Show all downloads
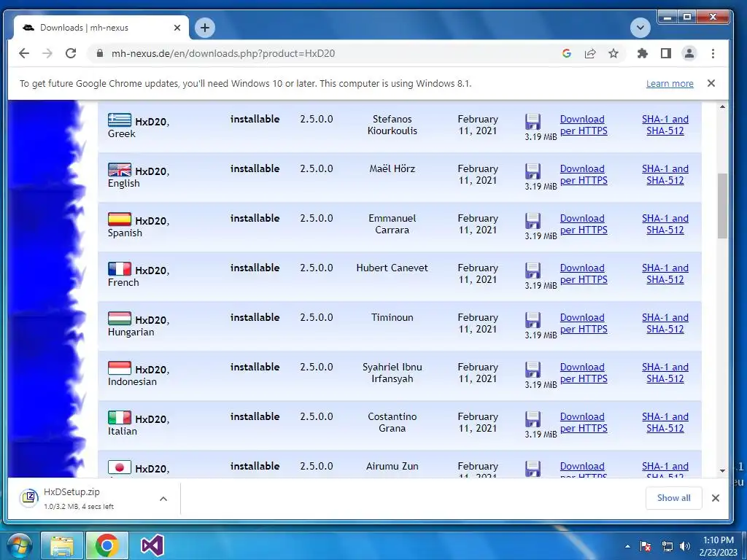747x560 pixels. coord(673,498)
